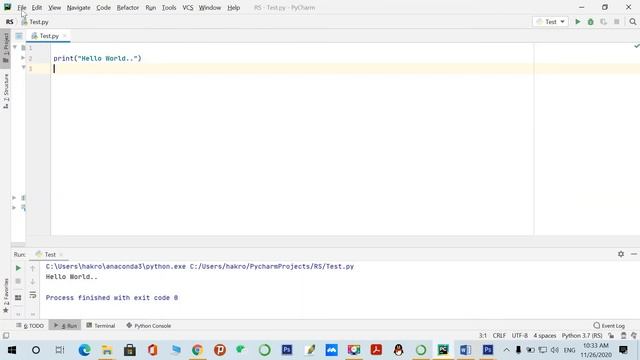The image size is (640, 360).
Task: Open the Window menu
Action: pyautogui.click(x=209, y=8)
